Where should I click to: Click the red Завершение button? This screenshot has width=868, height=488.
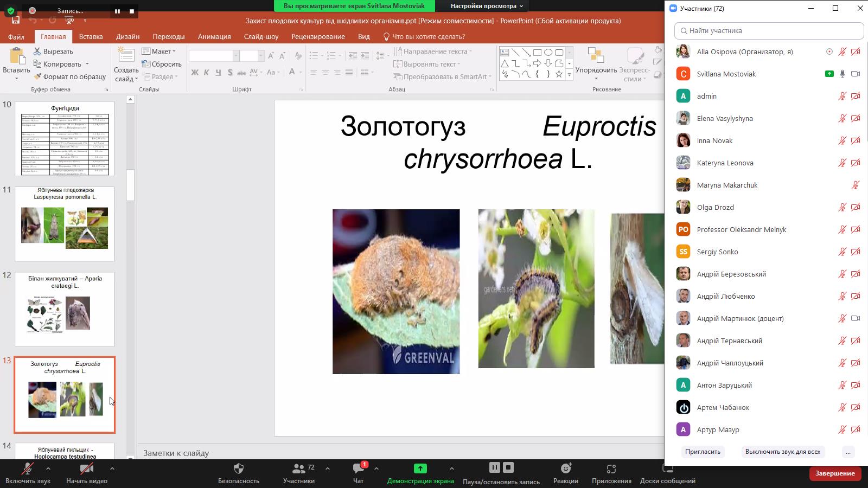834,473
